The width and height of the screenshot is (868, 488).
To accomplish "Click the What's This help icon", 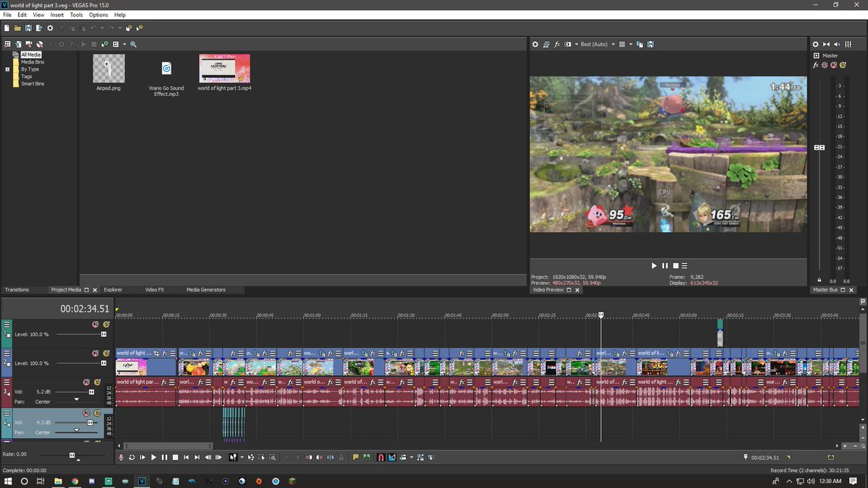I will (x=140, y=28).
